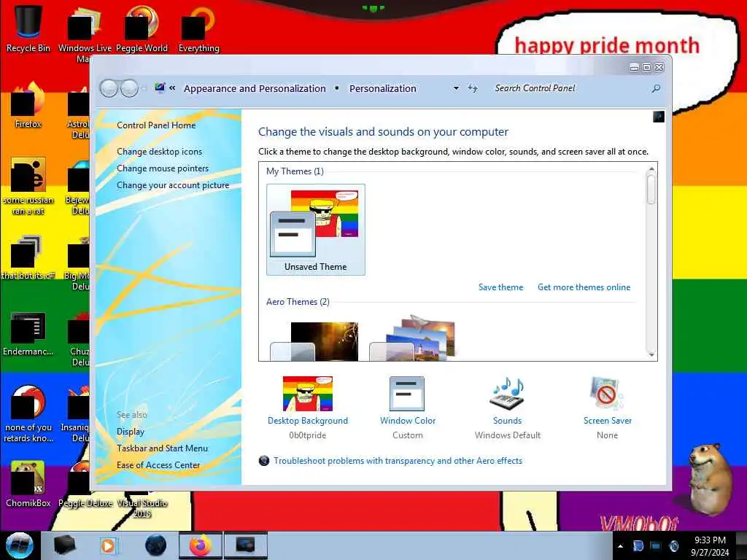Click the Screen Saver icon

(606, 394)
